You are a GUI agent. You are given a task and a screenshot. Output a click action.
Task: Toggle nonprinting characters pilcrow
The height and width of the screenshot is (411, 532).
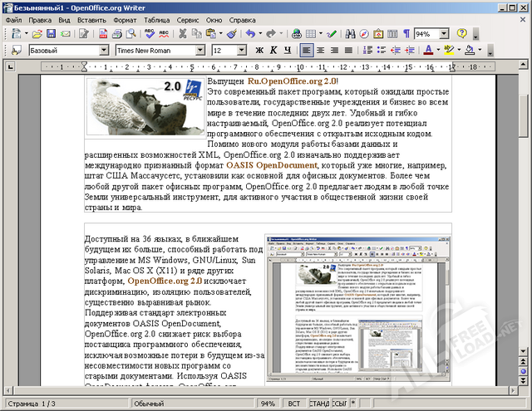[406, 34]
